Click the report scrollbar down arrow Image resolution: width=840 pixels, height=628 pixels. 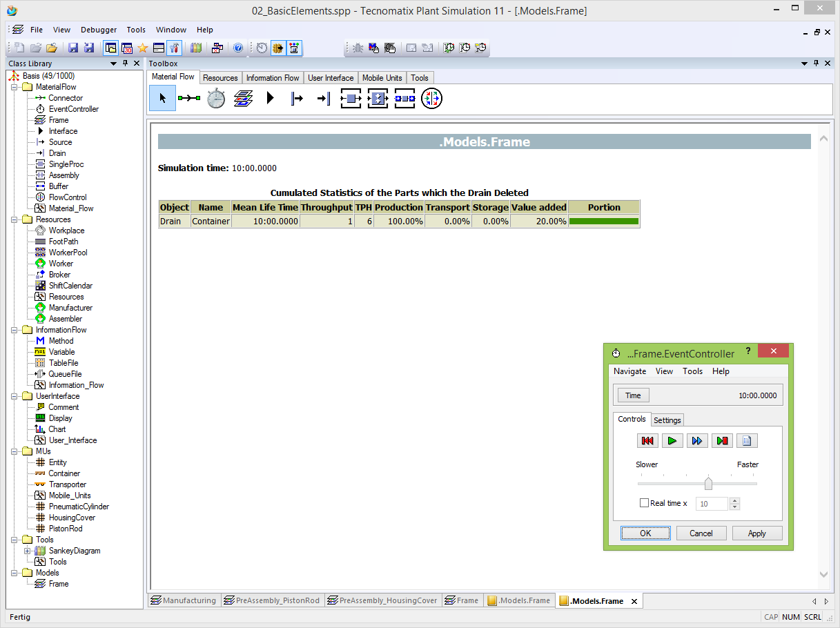[823, 574]
